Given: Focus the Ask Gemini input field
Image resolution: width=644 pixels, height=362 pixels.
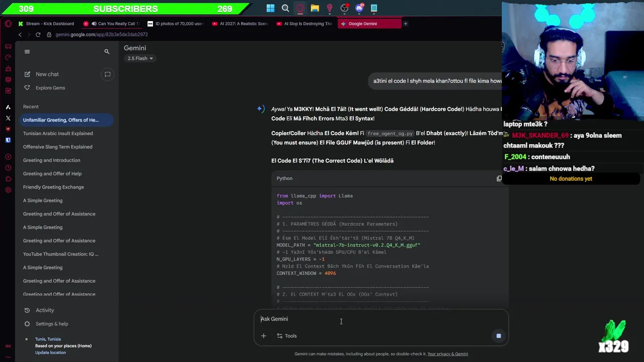Looking at the screenshot, I should point(381,319).
